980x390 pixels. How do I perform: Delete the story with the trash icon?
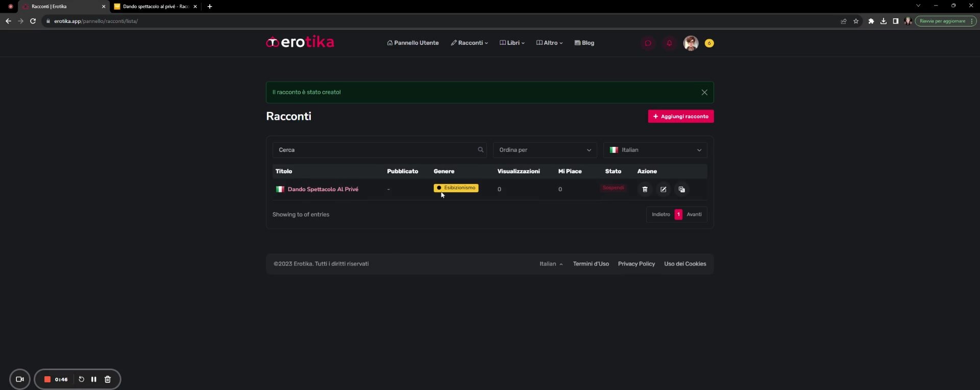pos(645,189)
